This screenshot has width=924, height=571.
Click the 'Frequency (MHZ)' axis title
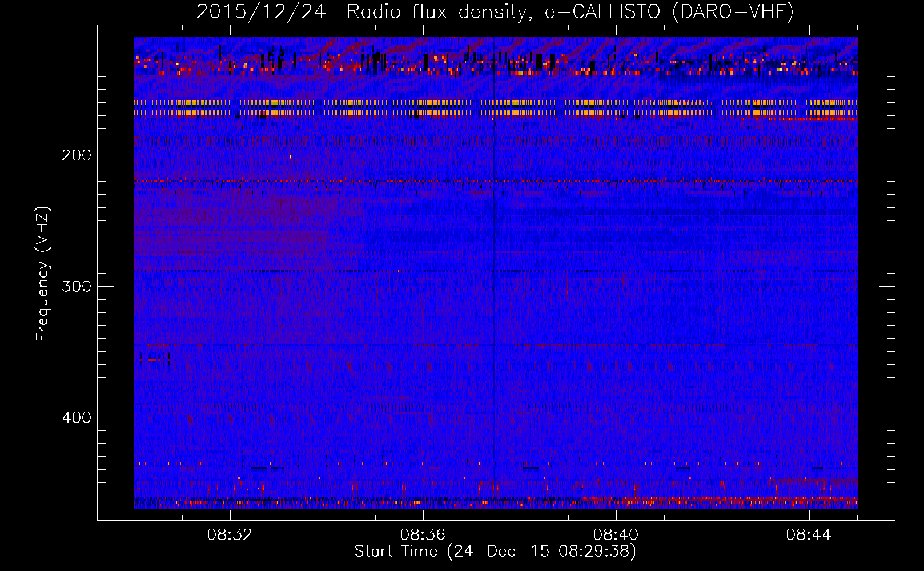click(x=43, y=274)
